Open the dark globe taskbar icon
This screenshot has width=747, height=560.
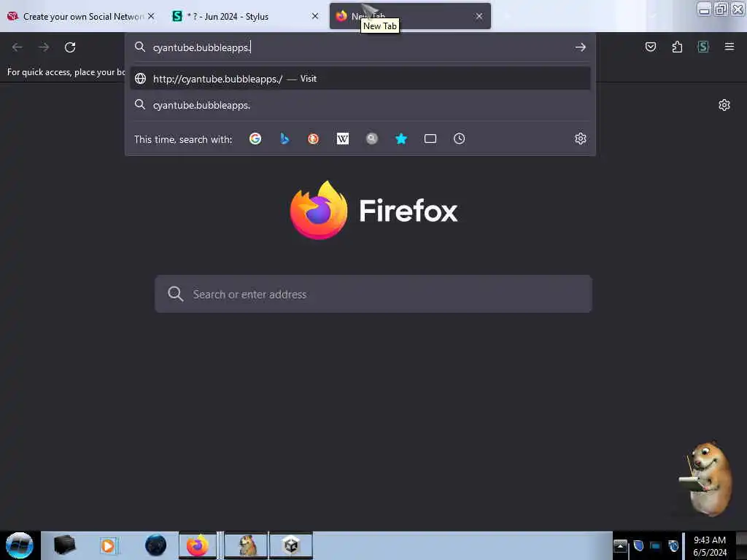[155, 545]
